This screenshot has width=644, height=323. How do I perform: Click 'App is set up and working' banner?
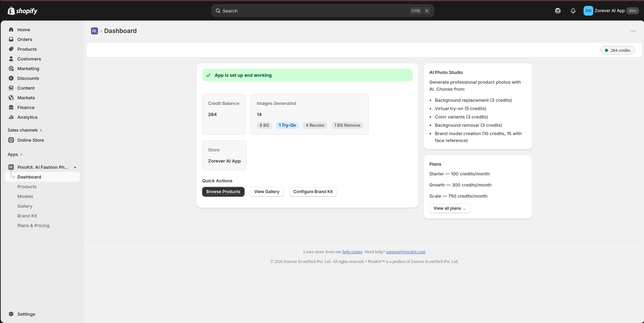[x=307, y=75]
